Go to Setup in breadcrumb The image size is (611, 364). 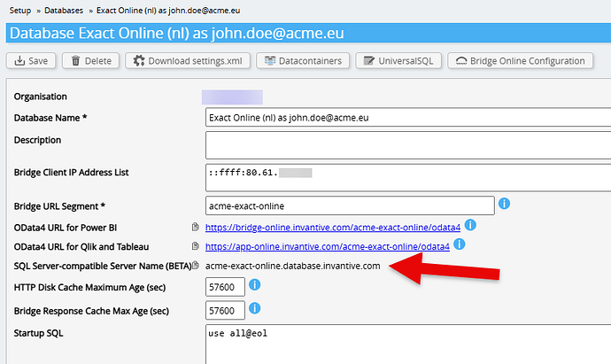click(20, 11)
